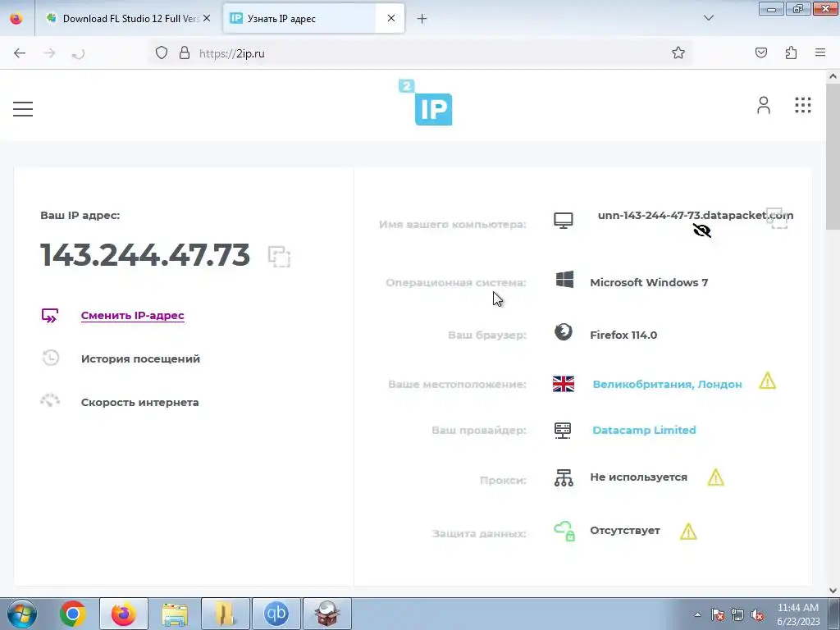Open Datacamp Limited provider link
The width and height of the screenshot is (840, 630).
pyautogui.click(x=644, y=430)
